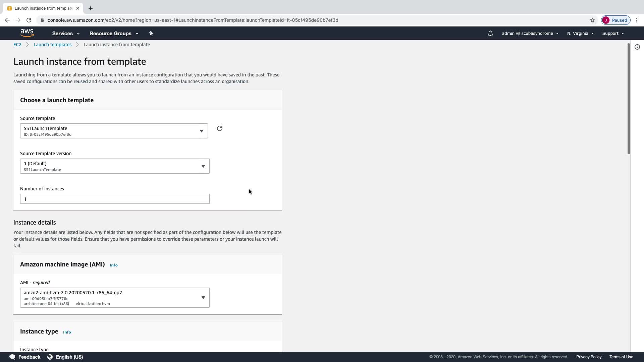Reload the page in browser
Screen dimensions: 644x362
[29, 20]
